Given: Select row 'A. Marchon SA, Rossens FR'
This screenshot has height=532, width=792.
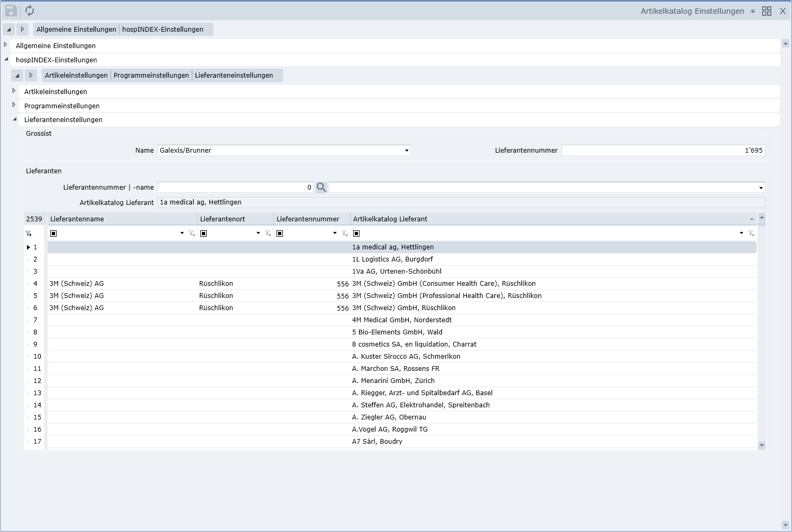Looking at the screenshot, I should [x=402, y=369].
